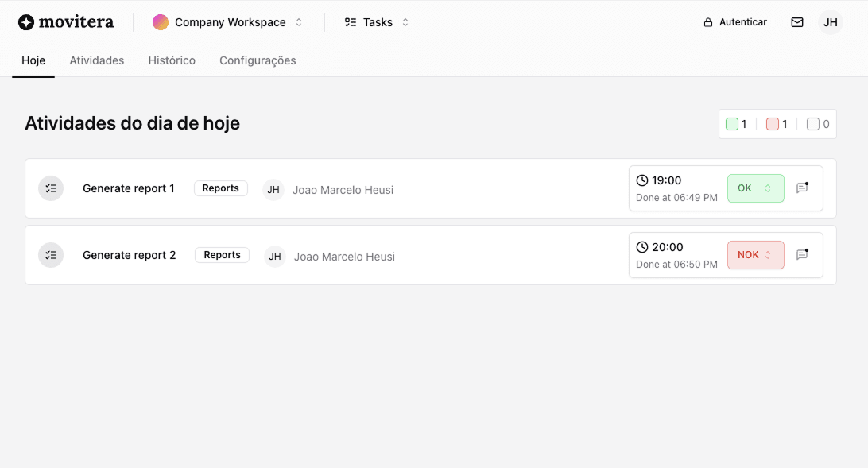Click the checklist icon on Generate report 2
The height and width of the screenshot is (468, 868).
(50, 255)
